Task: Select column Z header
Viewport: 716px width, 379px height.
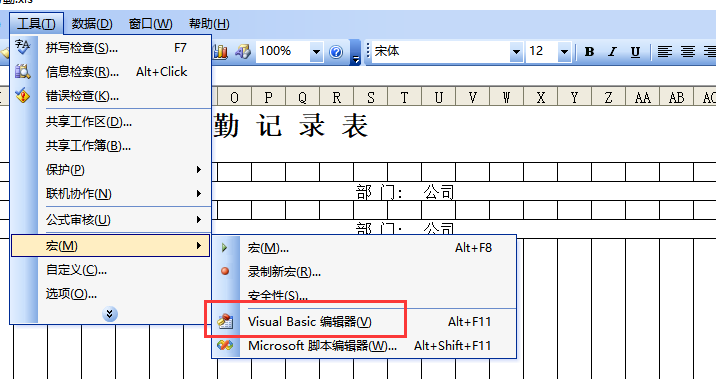Action: point(608,97)
